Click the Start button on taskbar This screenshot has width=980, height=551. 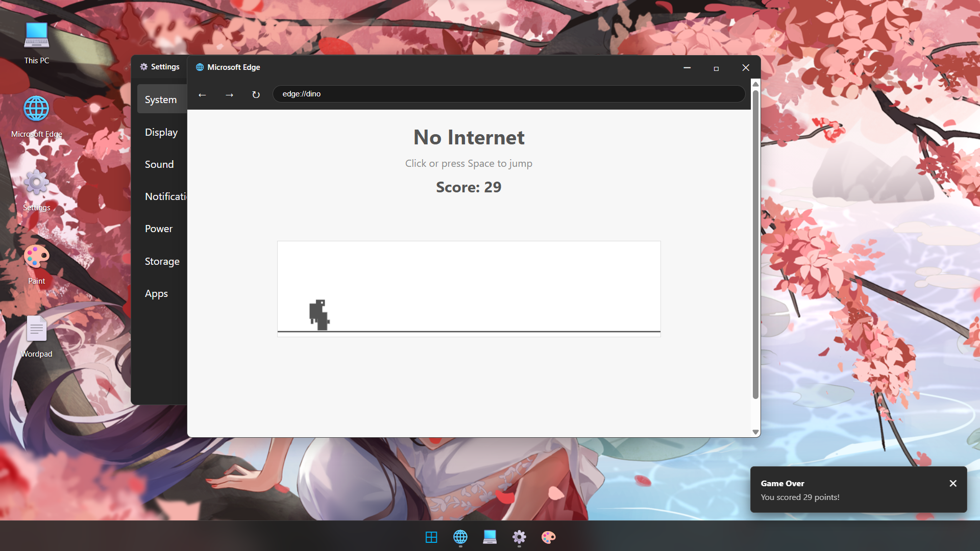click(x=431, y=537)
